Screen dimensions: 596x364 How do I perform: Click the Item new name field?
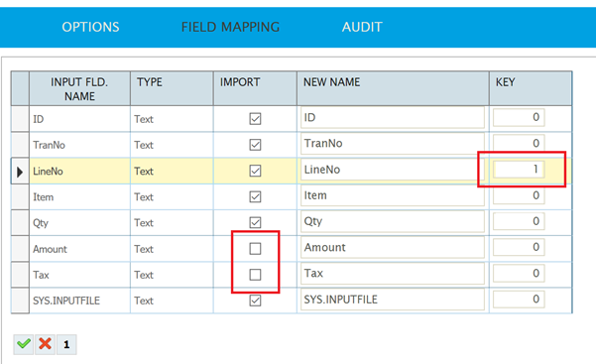[393, 195]
